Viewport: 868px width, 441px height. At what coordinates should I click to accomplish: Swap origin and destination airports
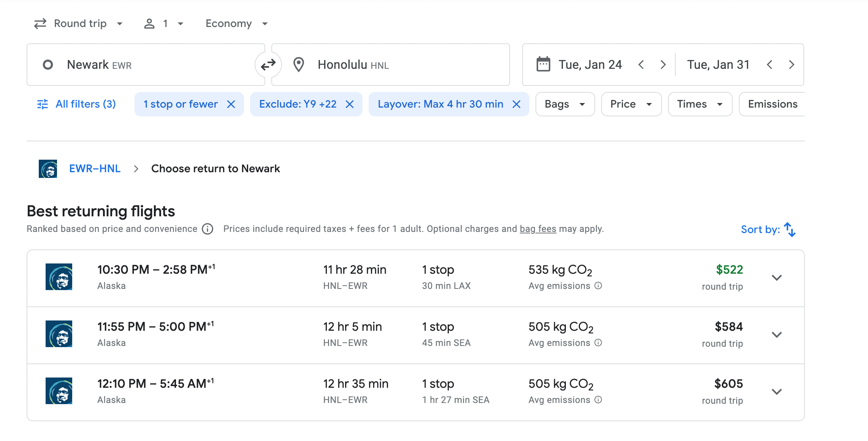pyautogui.click(x=268, y=65)
